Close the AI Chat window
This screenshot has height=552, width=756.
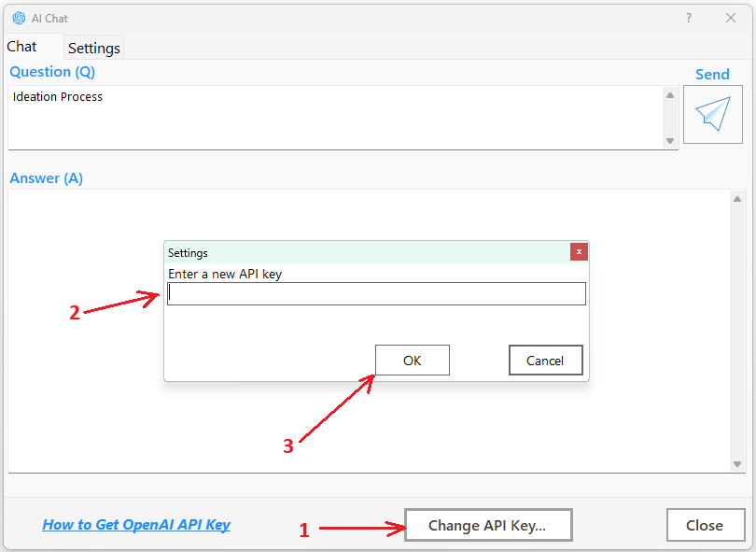(731, 18)
